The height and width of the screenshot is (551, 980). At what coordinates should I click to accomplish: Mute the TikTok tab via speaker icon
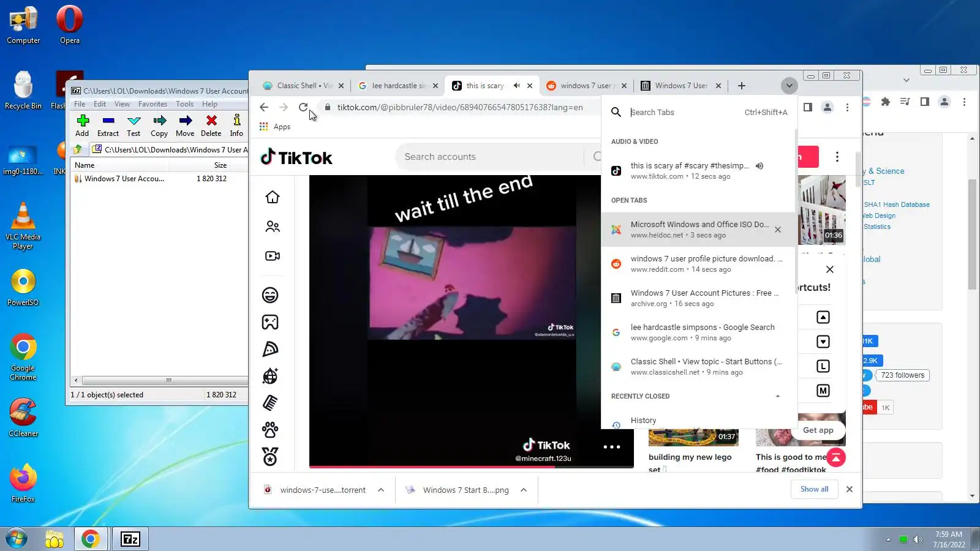(x=516, y=86)
